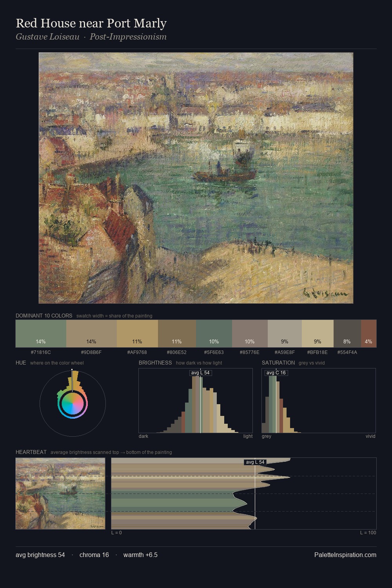The image size is (392, 588).
Task: Click the saturation histogram chart
Action: [x=319, y=401]
